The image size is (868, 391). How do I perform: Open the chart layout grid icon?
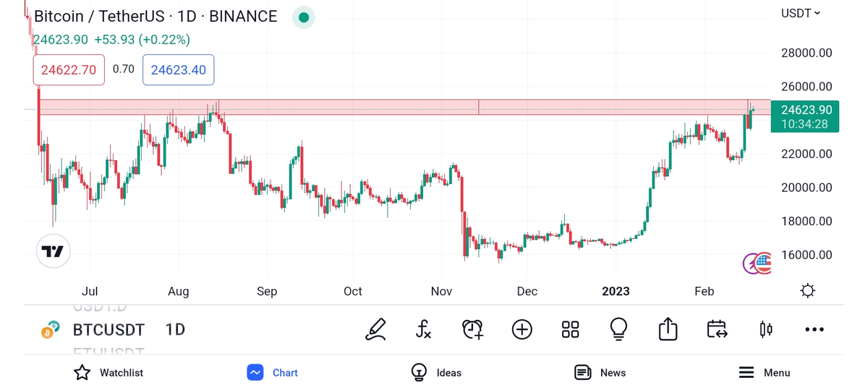570,329
